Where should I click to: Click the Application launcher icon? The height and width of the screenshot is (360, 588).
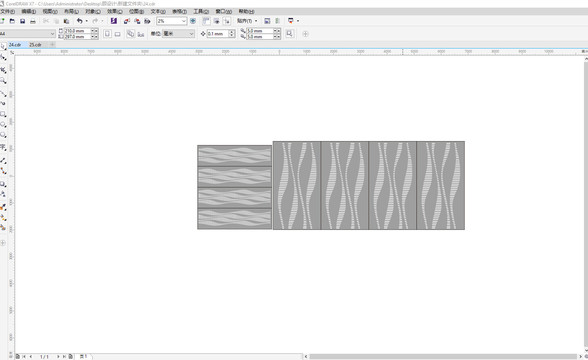[291, 21]
